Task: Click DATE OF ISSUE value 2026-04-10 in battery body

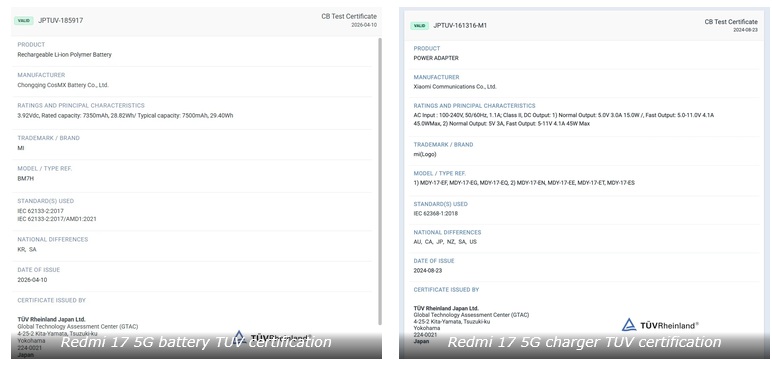Action: [32, 280]
